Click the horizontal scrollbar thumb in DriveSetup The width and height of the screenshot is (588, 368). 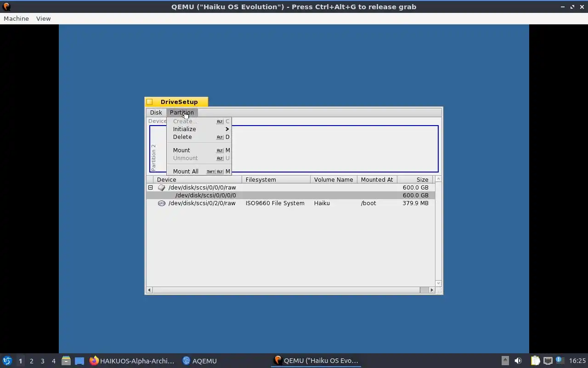286,290
